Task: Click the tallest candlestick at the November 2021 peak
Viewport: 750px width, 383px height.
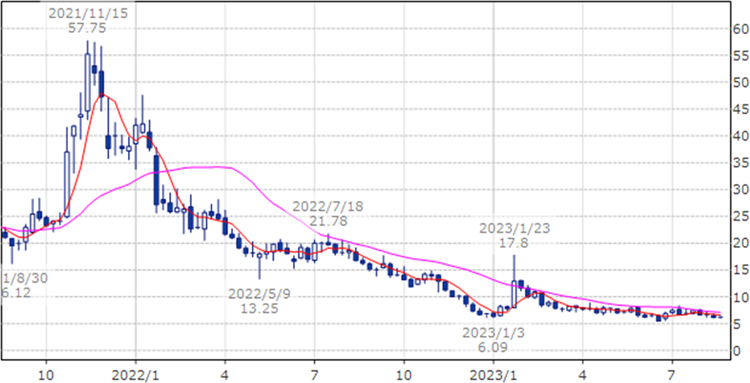Action: pos(88,82)
